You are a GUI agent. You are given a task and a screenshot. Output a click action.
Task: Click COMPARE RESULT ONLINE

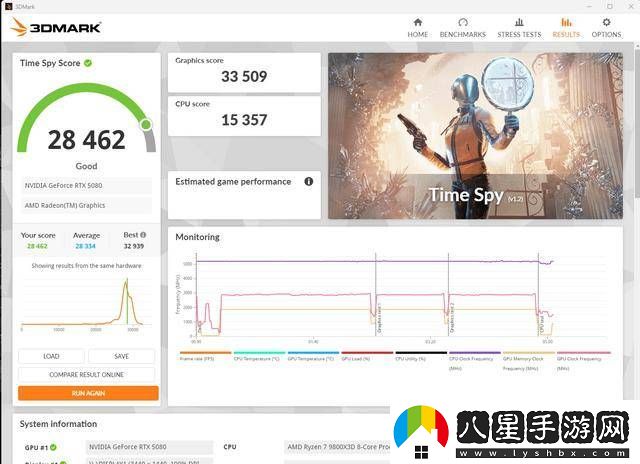click(x=87, y=374)
